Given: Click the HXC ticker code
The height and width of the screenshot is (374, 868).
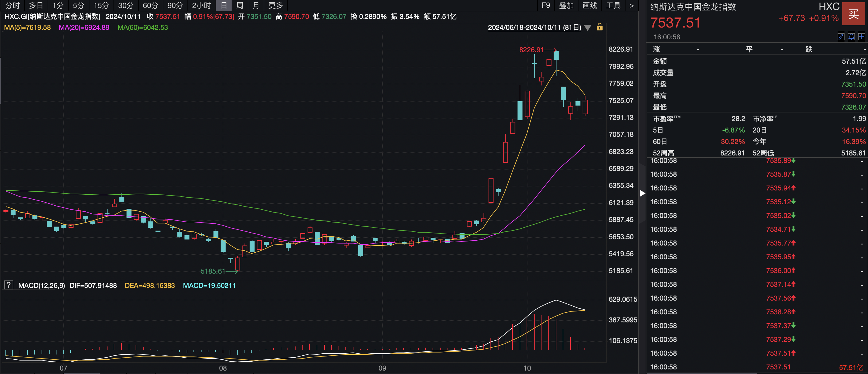Looking at the screenshot, I should (x=829, y=6).
